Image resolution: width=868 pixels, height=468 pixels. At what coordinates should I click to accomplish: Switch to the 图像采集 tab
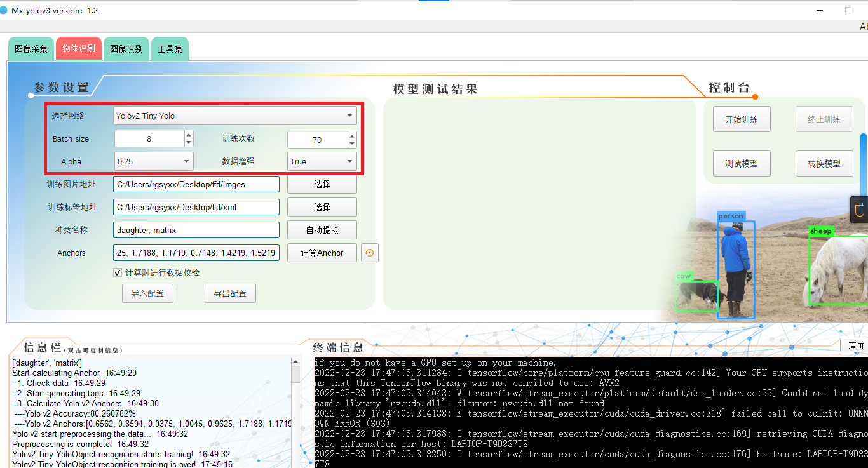[31, 49]
